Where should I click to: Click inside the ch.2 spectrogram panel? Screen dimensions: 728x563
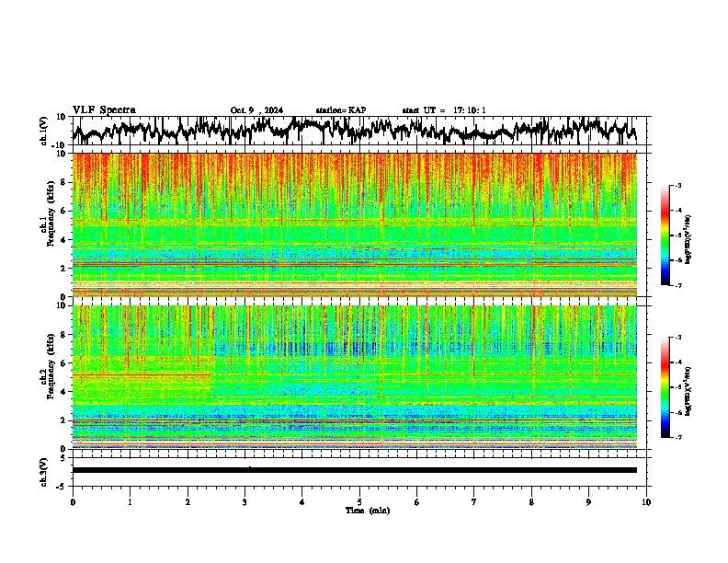tap(355, 377)
